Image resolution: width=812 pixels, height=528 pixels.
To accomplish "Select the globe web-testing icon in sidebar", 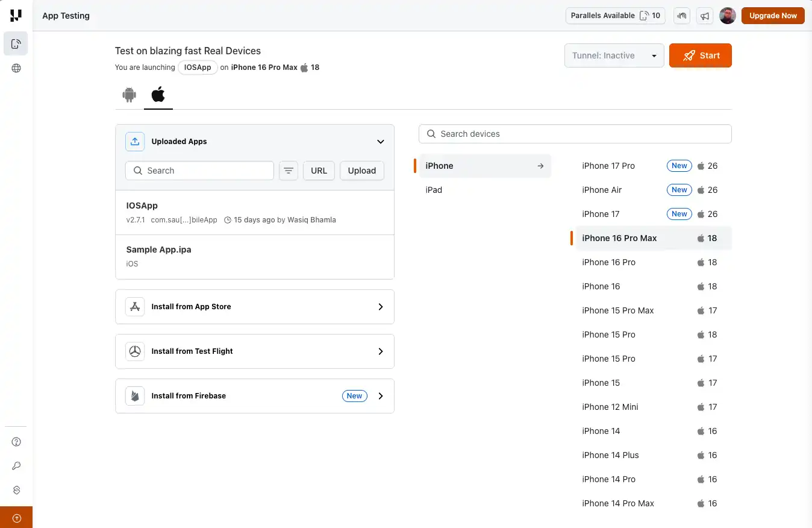I will (x=16, y=68).
